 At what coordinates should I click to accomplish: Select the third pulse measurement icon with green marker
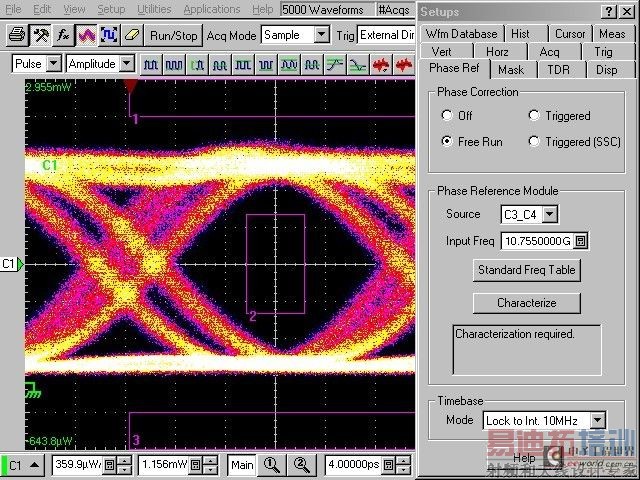[x=197, y=64]
